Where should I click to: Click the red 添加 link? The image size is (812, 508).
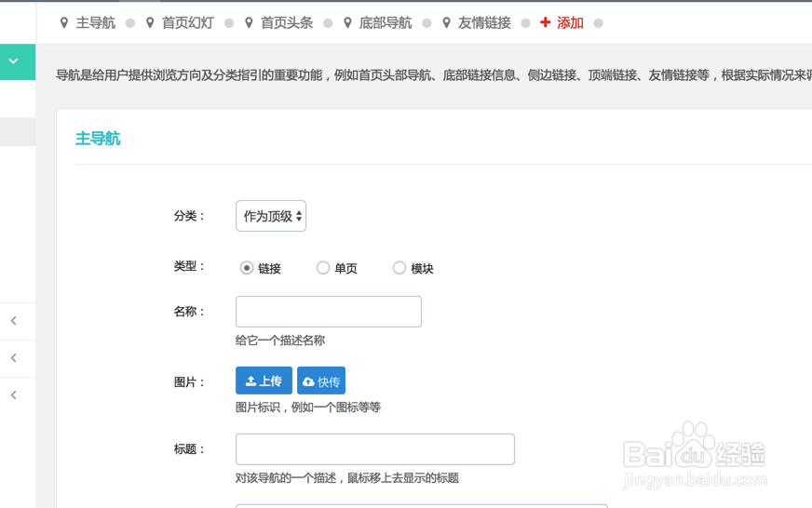tap(570, 22)
